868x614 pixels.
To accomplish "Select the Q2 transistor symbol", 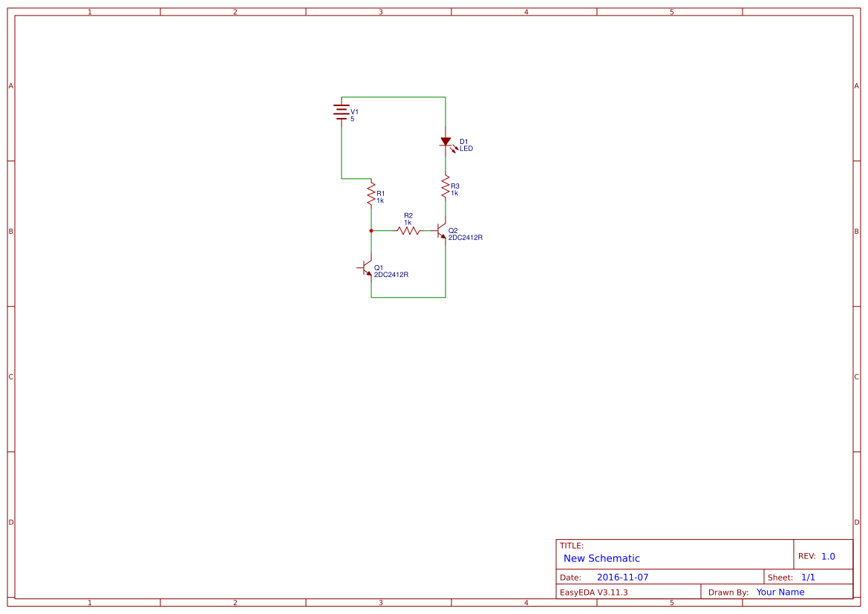I will [440, 232].
